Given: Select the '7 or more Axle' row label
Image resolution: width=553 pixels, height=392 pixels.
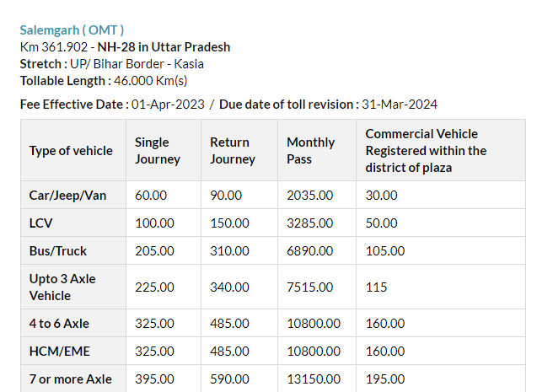Looking at the screenshot, I should (x=70, y=379).
